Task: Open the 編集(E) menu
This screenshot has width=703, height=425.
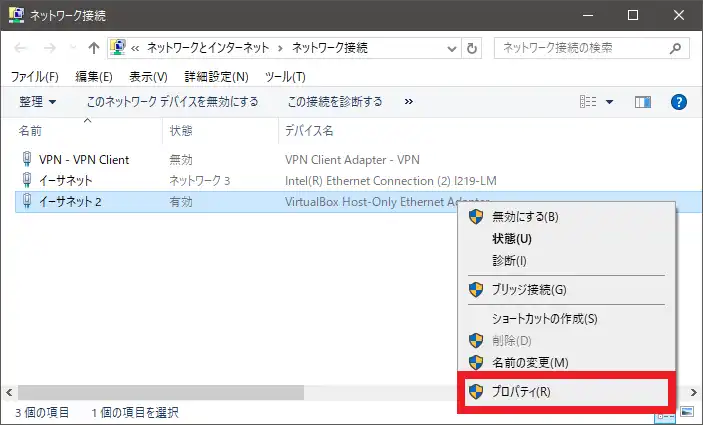Action: 94,77
